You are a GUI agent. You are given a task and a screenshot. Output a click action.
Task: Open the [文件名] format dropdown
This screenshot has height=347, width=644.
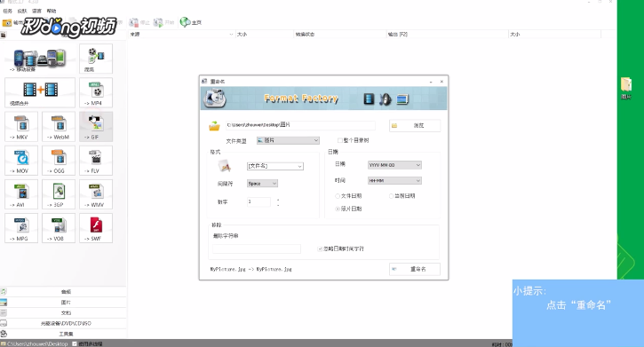(x=275, y=166)
